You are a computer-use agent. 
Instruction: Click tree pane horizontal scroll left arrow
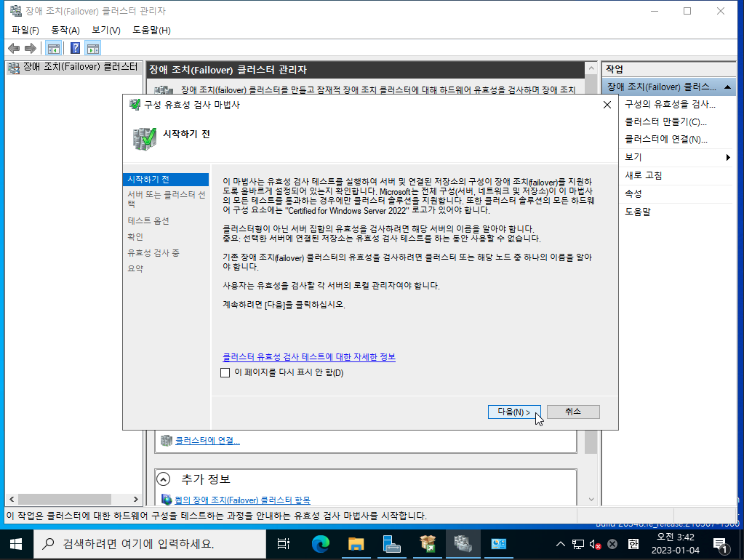click(12, 499)
